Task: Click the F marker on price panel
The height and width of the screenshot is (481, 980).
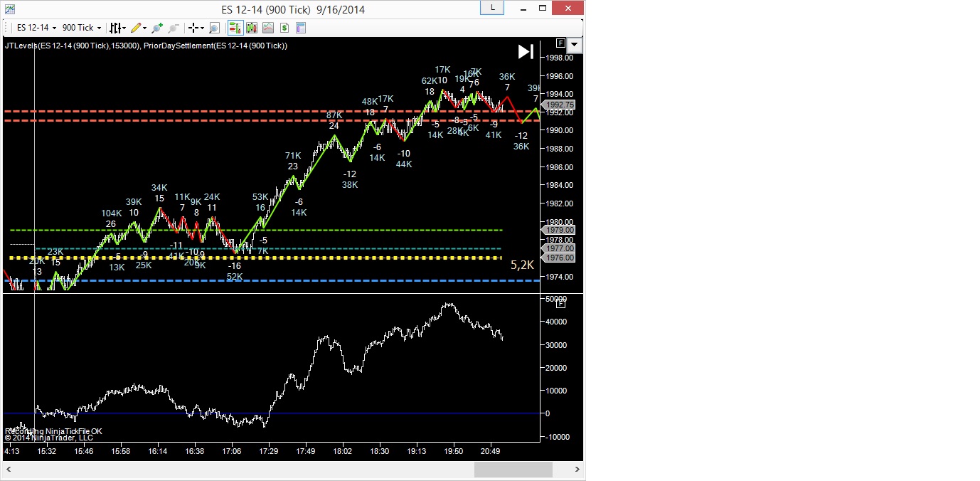Action: [560, 43]
